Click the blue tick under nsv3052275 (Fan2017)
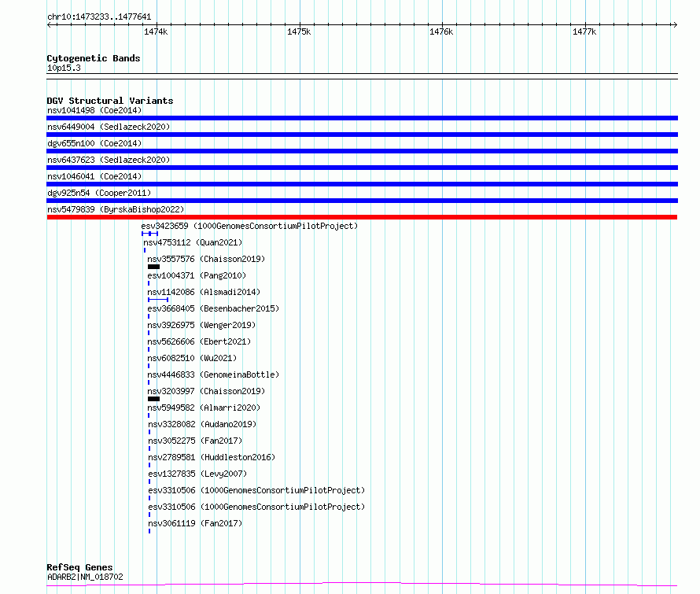This screenshot has width=700, height=594. tap(149, 448)
